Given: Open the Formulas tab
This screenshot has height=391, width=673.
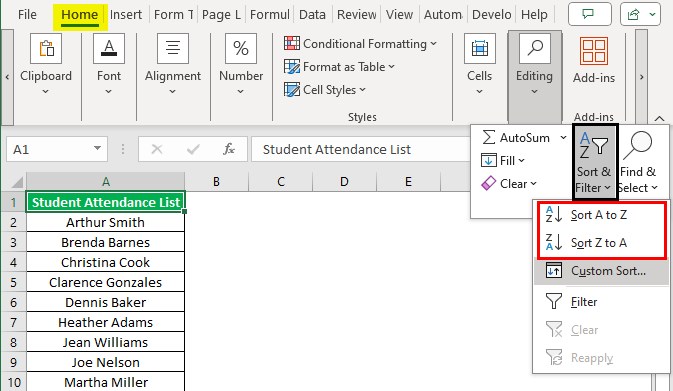Looking at the screenshot, I should pyautogui.click(x=270, y=15).
